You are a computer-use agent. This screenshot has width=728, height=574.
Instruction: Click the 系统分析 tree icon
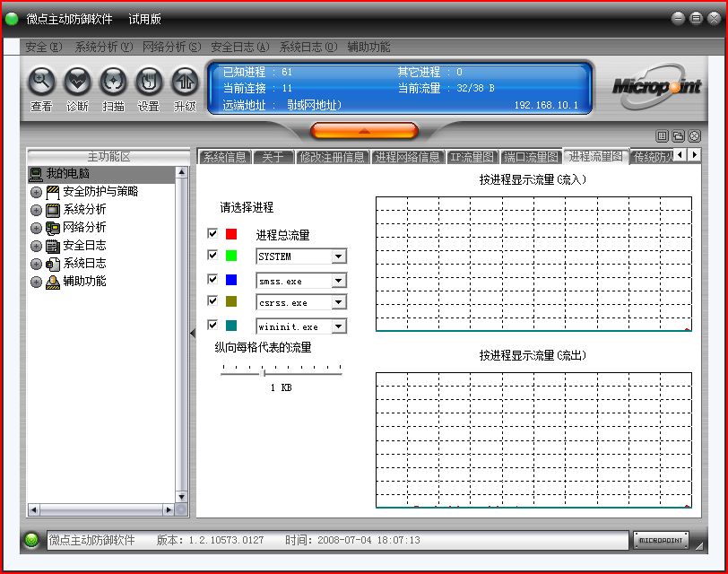(53, 211)
